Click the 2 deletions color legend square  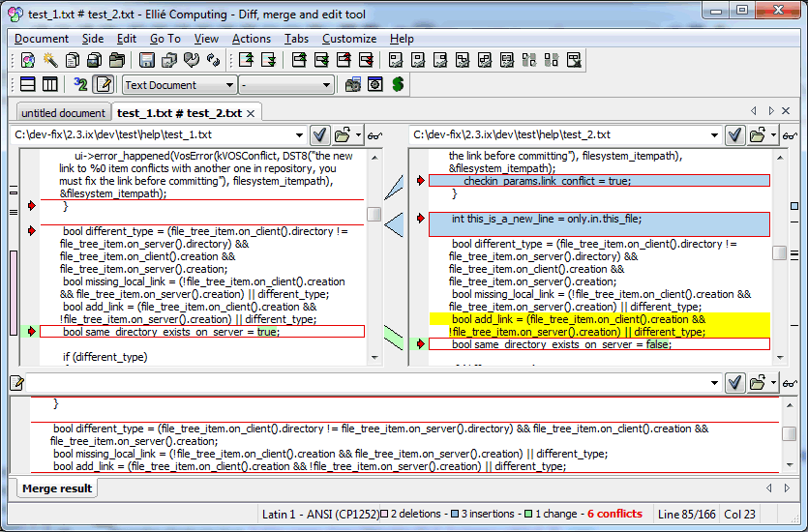point(384,514)
